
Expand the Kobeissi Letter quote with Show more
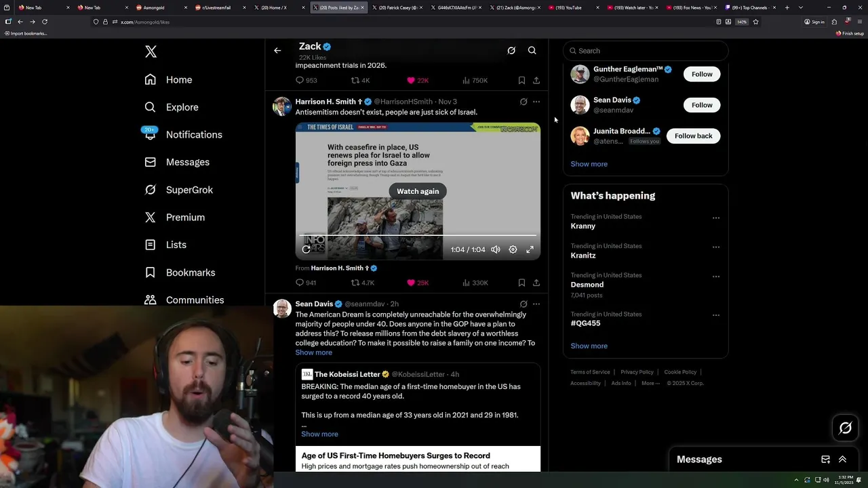click(319, 434)
